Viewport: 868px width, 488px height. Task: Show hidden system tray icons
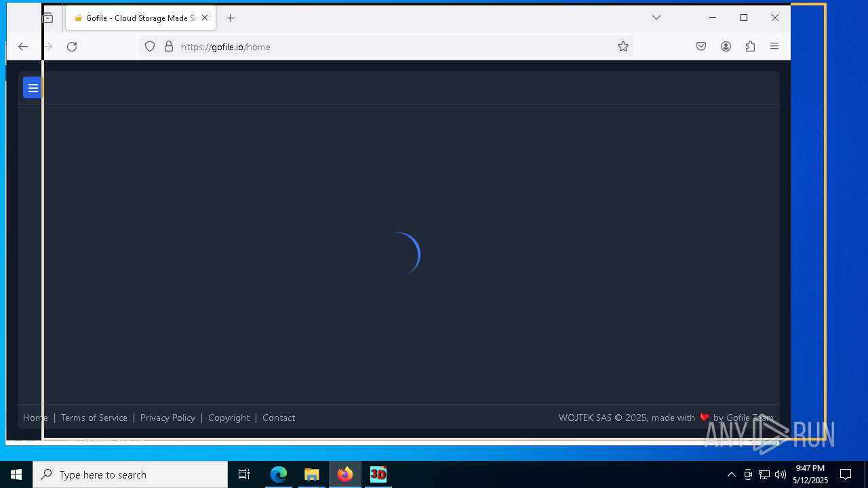point(731,474)
